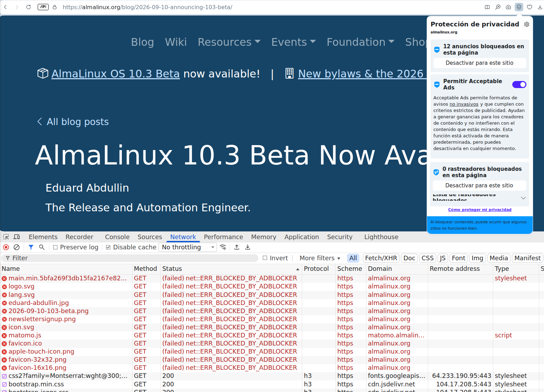544x392 pixels.
Task: Expand the blocked trackers list chevron
Action: [523, 198]
